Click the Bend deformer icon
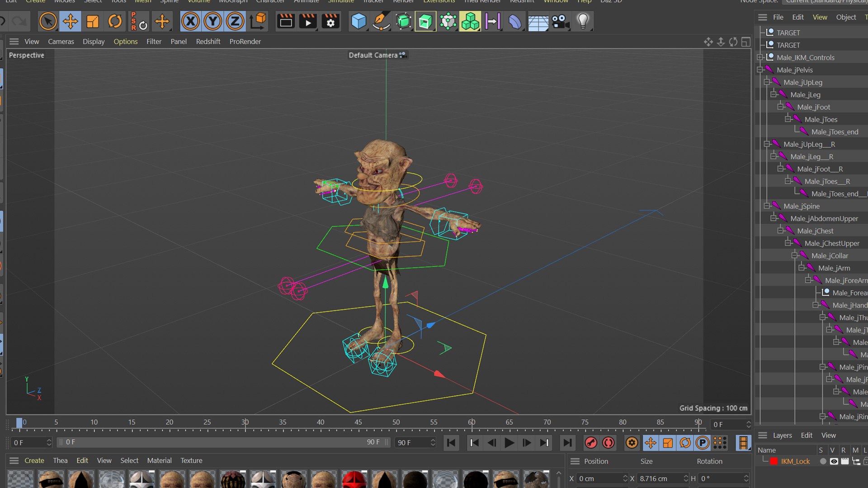The width and height of the screenshot is (868, 488). (515, 21)
